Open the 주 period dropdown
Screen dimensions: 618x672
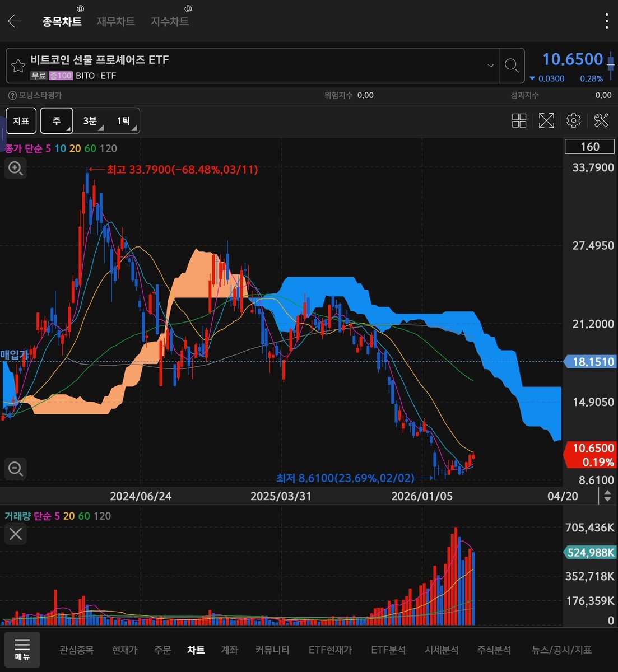pos(57,121)
